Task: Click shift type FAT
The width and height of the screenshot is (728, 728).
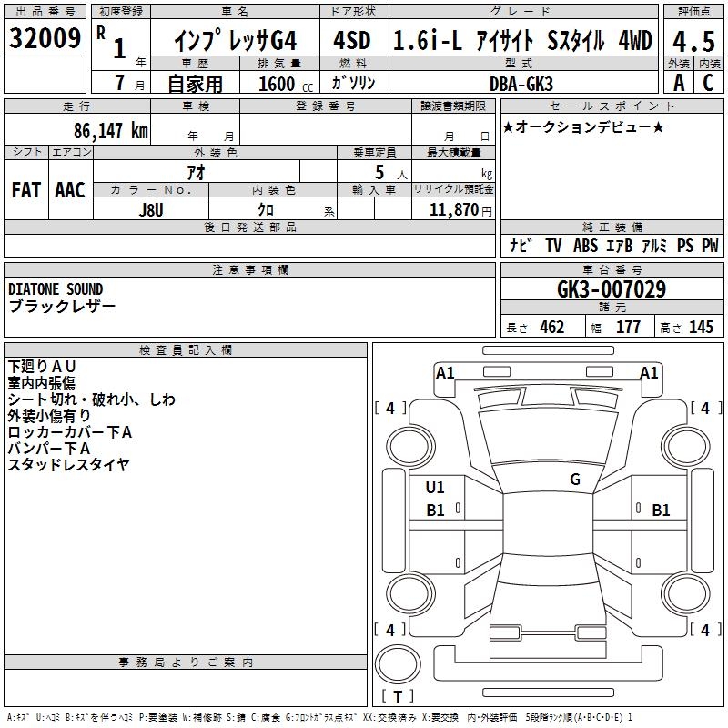Action: 26,190
